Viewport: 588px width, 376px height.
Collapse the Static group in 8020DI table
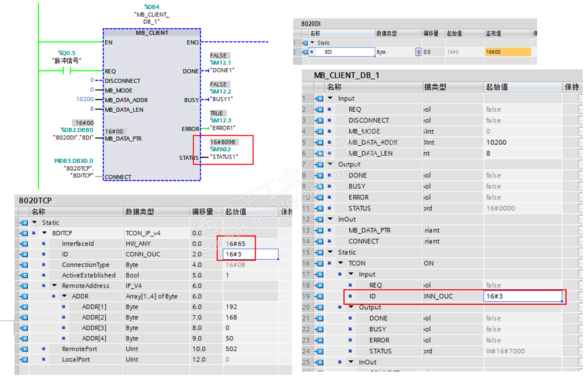[312, 43]
